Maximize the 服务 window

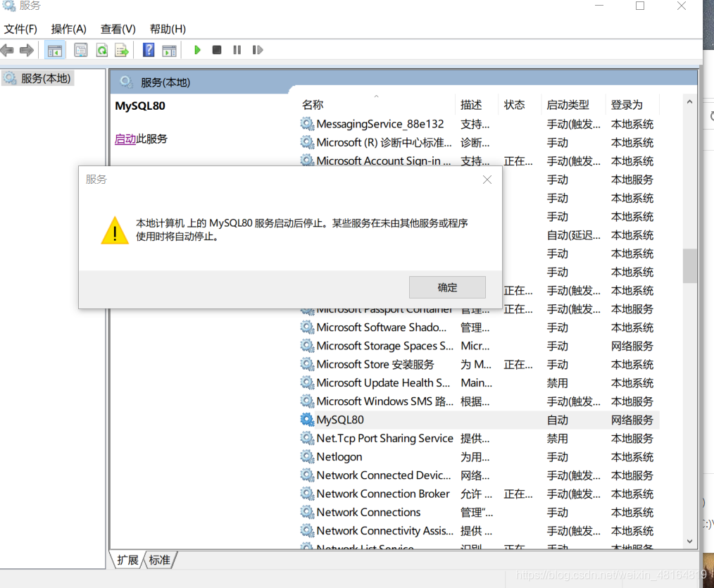click(640, 6)
